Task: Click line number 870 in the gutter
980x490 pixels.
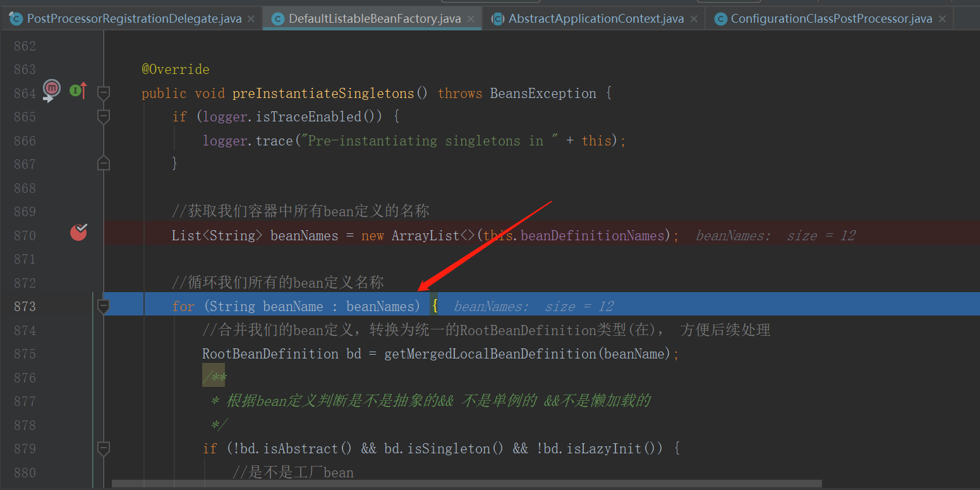Action: pyautogui.click(x=25, y=236)
